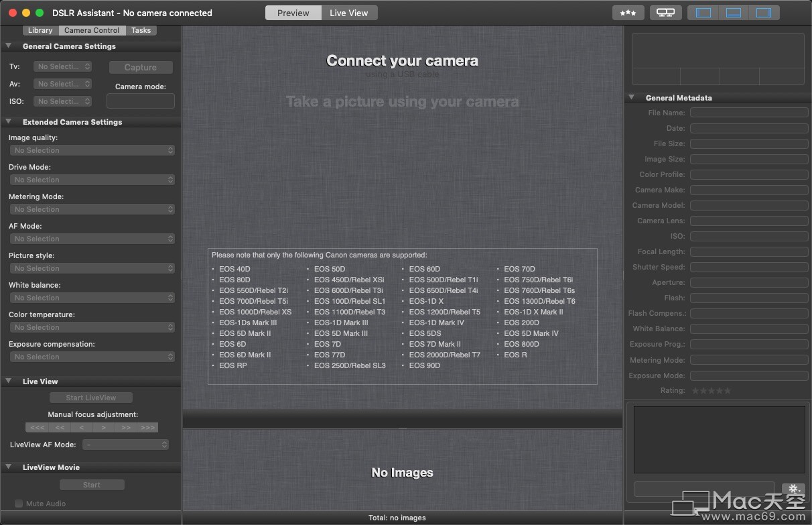The width and height of the screenshot is (812, 525).
Task: Select the star ratings filter icon in the toolbar
Action: [x=628, y=12]
